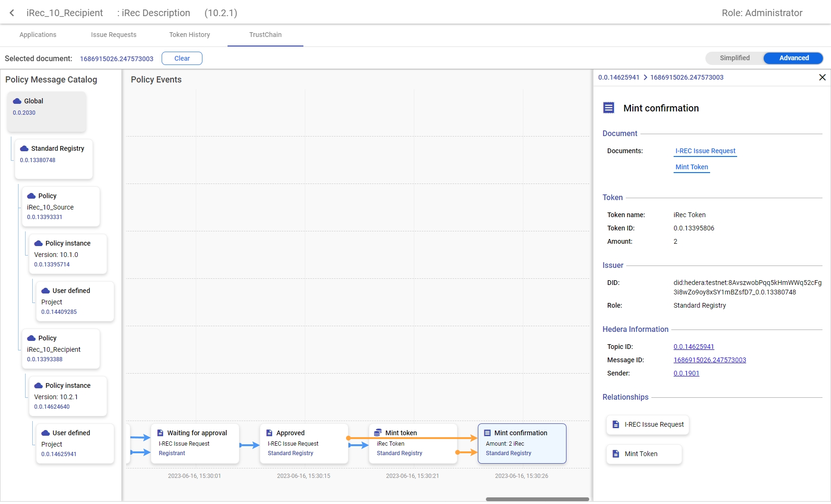
Task: Close the Mint confirmation details panel
Action: [x=822, y=77]
